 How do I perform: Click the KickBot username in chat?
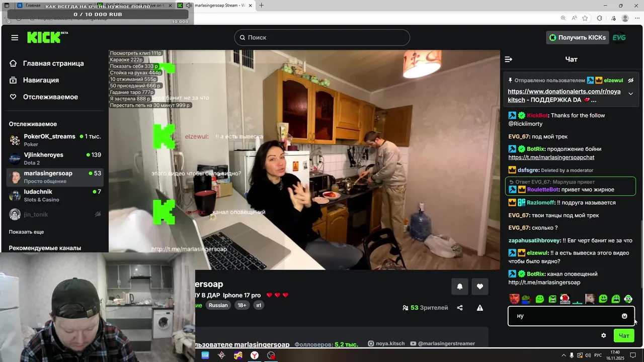coord(537,116)
